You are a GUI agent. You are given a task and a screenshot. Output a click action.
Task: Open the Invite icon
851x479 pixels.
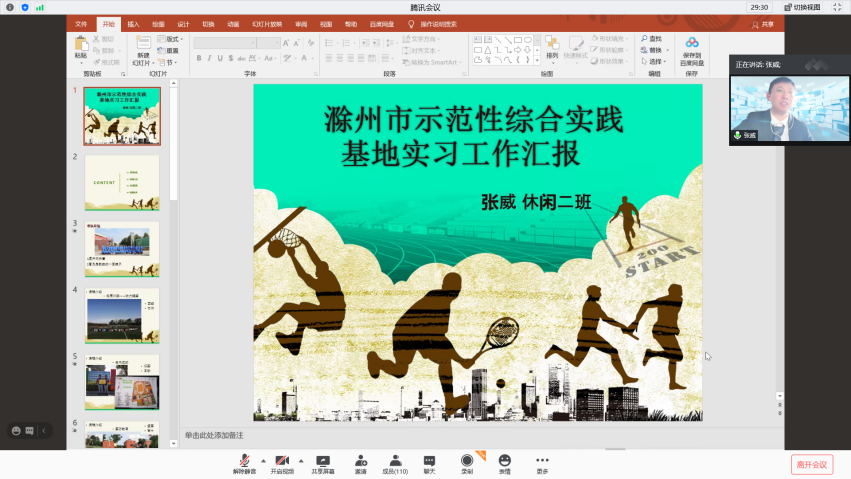click(x=360, y=461)
